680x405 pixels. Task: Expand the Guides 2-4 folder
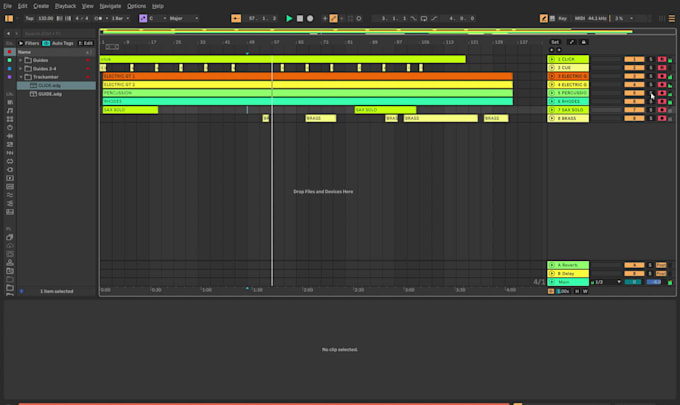20,69
